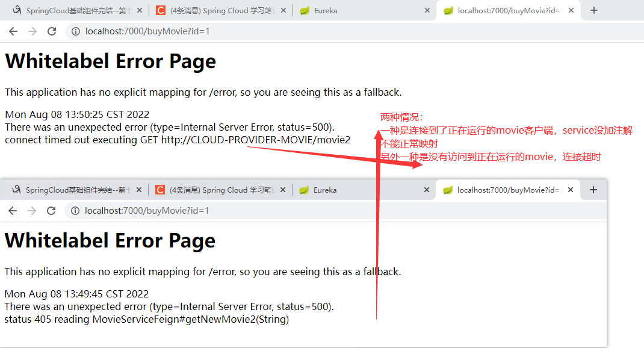Reload page in top browser window

[x=52, y=31]
